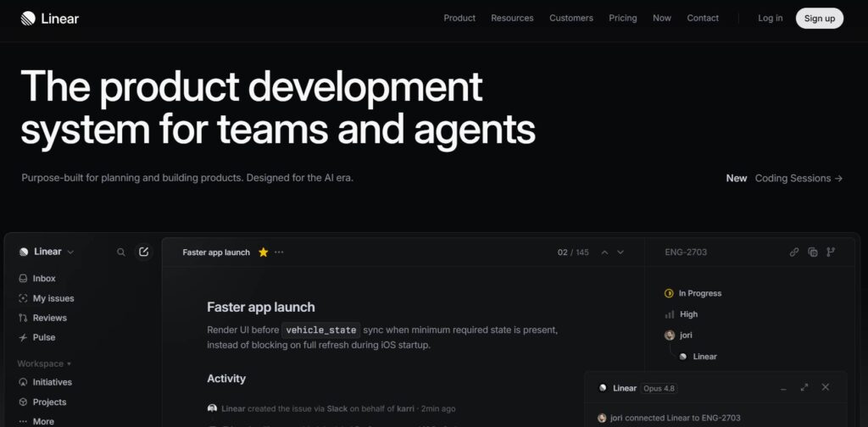Go to Customers page
868x427 pixels.
(x=571, y=19)
